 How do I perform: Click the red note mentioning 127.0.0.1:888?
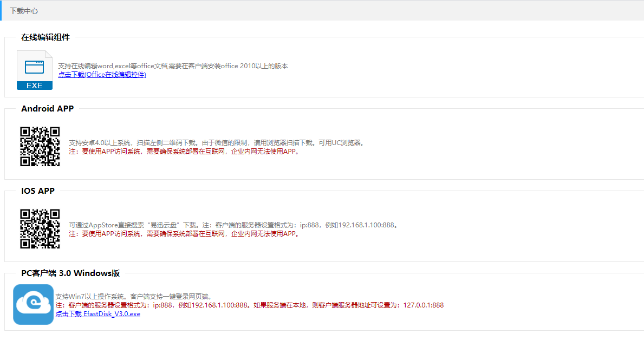point(250,305)
